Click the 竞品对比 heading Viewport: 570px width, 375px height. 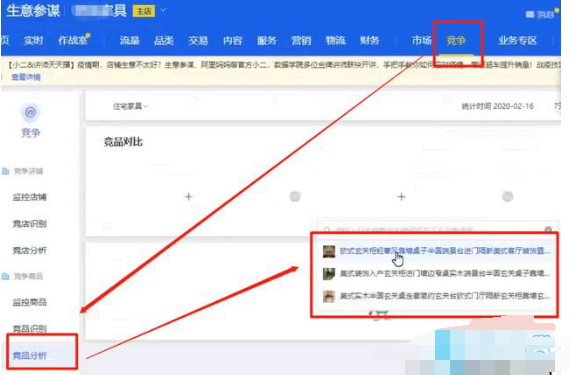pyautogui.click(x=123, y=142)
